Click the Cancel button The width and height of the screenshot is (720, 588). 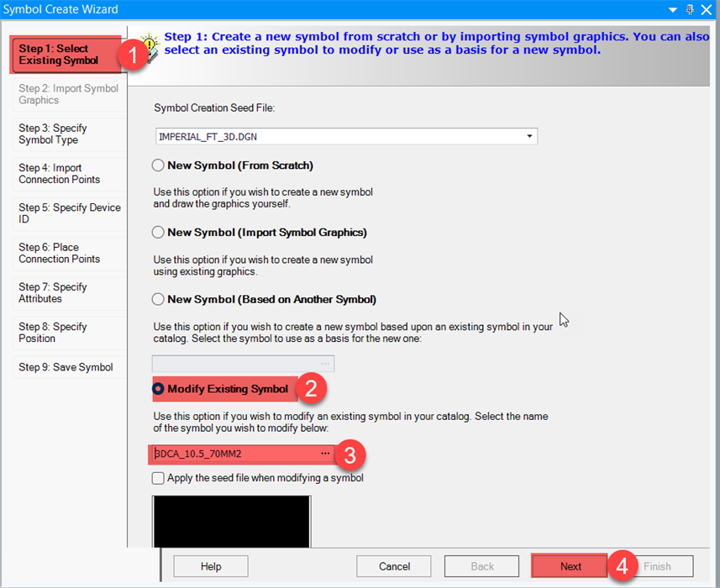click(x=394, y=566)
